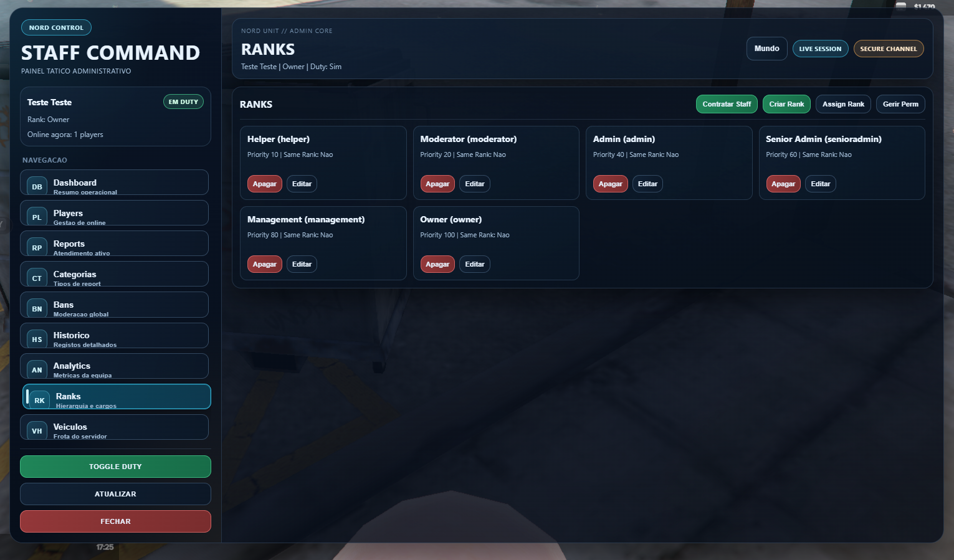
Task: Edit the Moderator rank
Action: [475, 184]
